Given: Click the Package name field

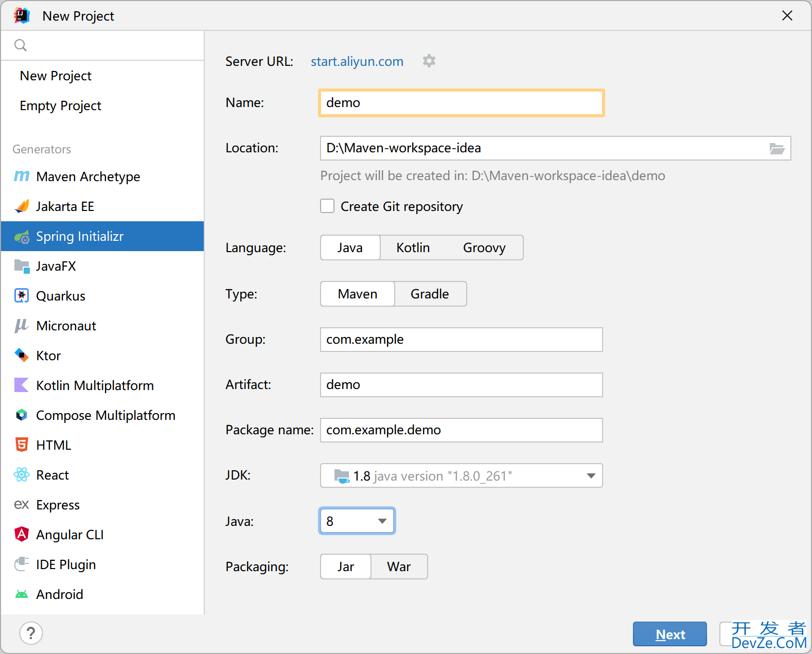Looking at the screenshot, I should 461,430.
